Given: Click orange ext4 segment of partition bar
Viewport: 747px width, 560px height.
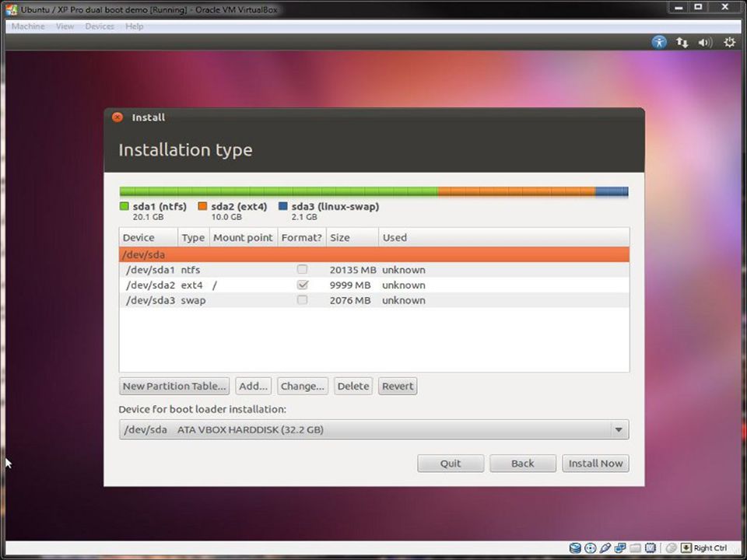Looking at the screenshot, I should (x=517, y=192).
